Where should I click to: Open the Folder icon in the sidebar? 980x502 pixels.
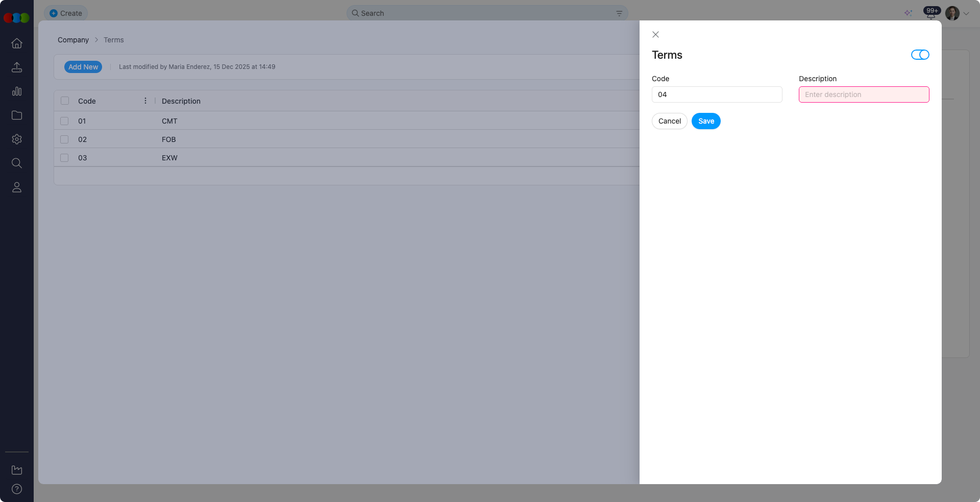coord(17,115)
